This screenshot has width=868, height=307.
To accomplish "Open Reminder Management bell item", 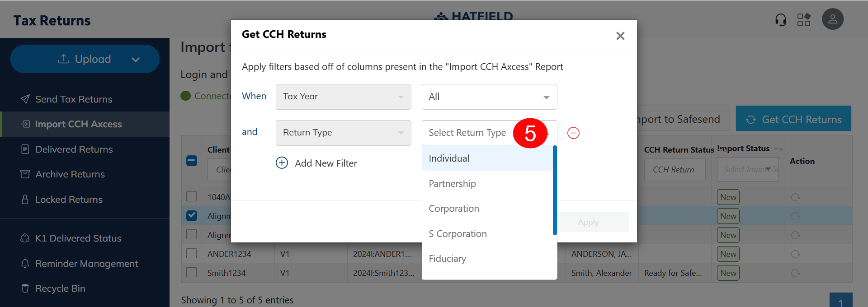I will tap(86, 263).
